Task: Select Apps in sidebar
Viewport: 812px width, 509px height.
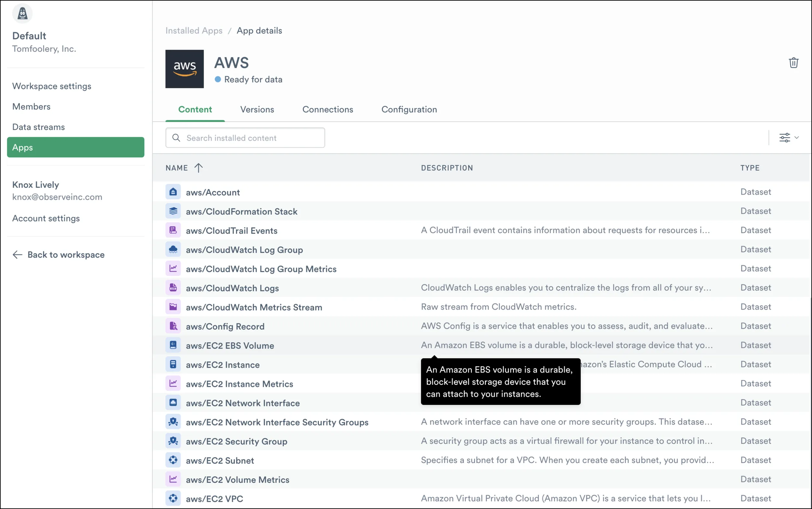Action: pos(76,148)
